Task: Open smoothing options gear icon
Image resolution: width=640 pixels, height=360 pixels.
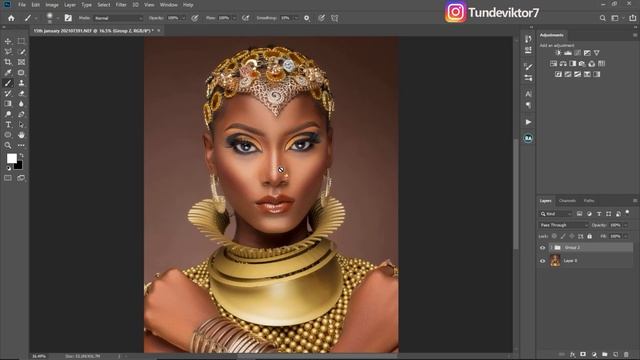Action: (307, 18)
